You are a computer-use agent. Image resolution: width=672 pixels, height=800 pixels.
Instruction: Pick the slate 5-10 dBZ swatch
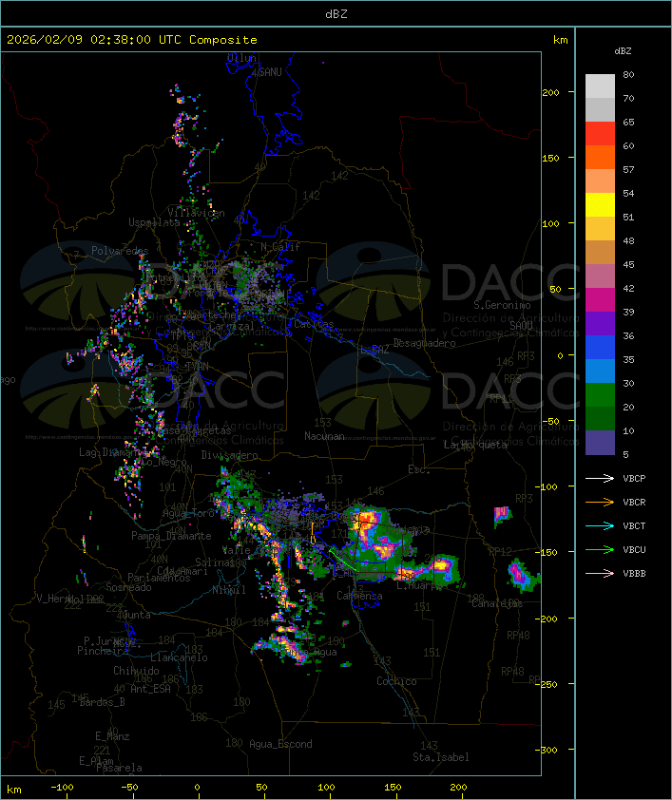click(600, 443)
